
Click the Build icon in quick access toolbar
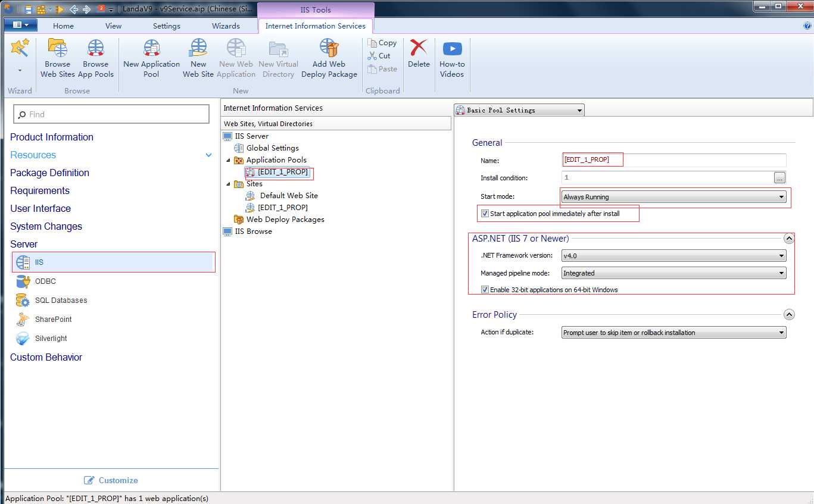pyautogui.click(x=41, y=9)
